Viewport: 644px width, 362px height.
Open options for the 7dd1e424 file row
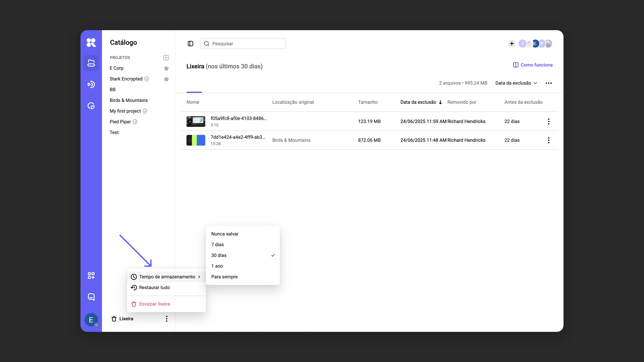coord(549,140)
